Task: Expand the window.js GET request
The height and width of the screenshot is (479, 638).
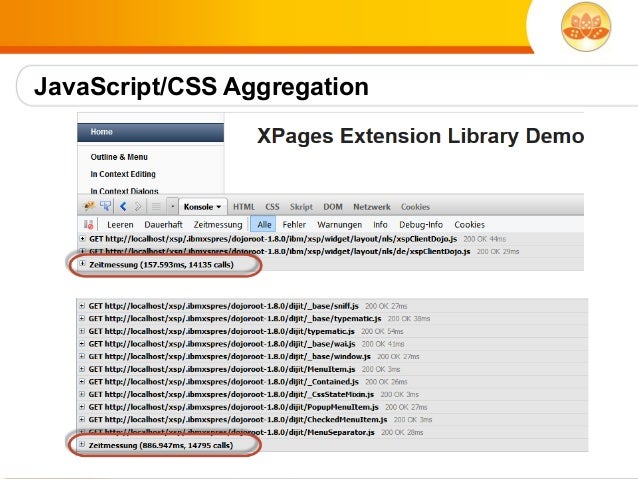Action: [82, 356]
